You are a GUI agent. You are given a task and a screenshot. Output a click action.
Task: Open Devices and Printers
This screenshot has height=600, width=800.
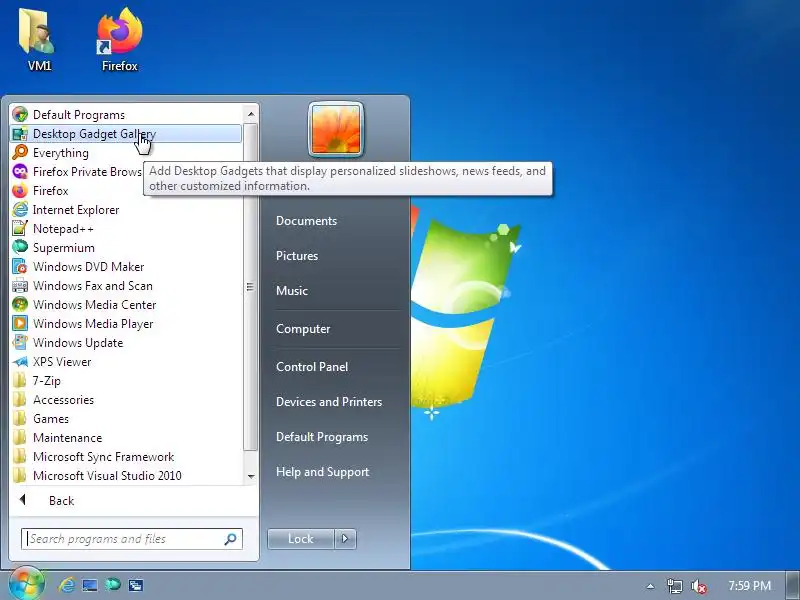pos(329,402)
